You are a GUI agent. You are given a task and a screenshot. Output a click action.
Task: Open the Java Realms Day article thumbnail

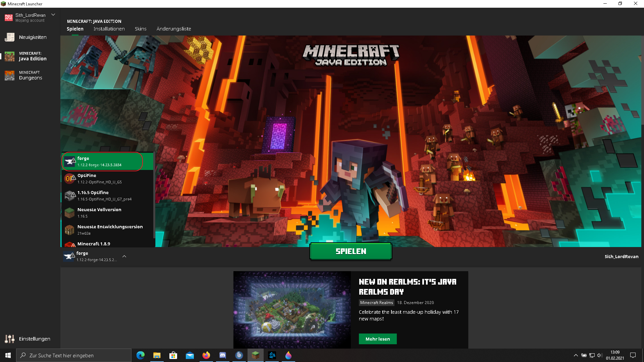292,310
